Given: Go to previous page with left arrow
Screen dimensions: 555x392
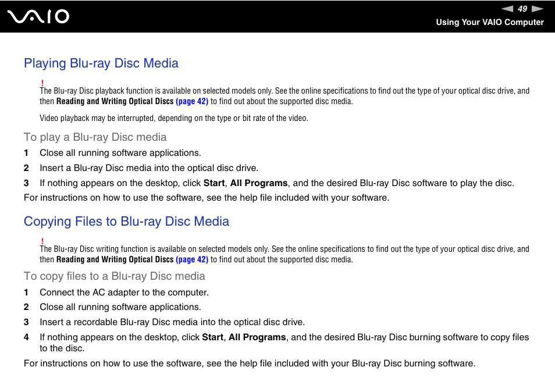Looking at the screenshot, I should click(507, 9).
